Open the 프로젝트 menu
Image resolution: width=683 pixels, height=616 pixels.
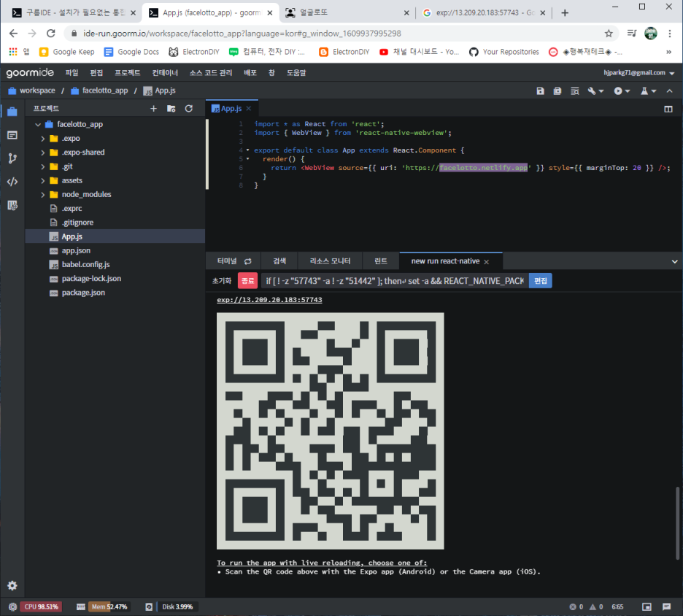(127, 73)
